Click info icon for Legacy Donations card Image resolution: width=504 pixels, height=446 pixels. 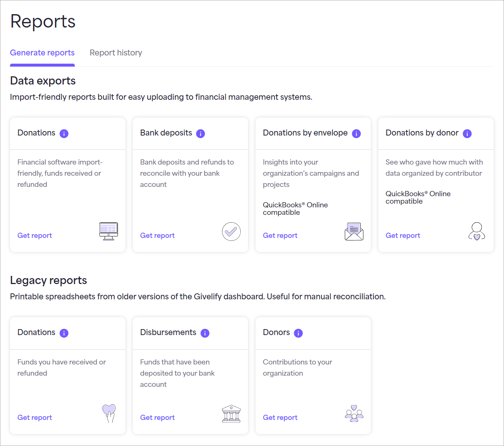(x=64, y=333)
